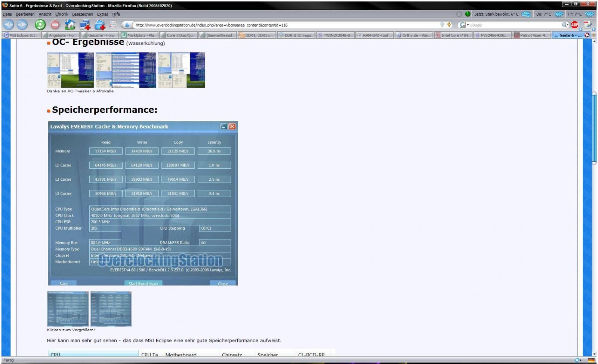The image size is (598, 364).
Task: Enlarge the large EVEREST benchmark image
Action: point(143,203)
